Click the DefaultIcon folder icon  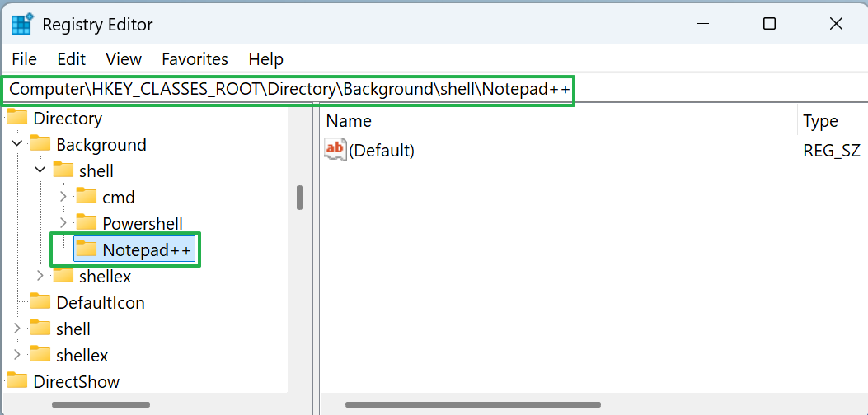[40, 301]
